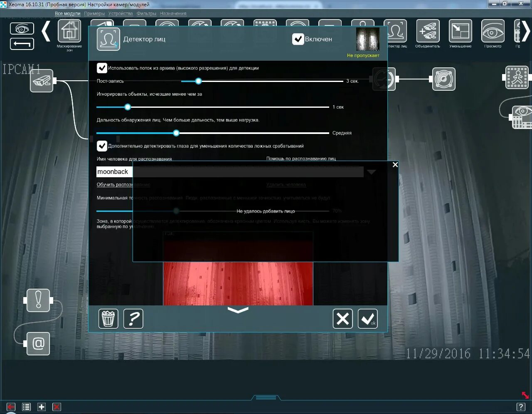Click the camera preview thumbnail in dialog header
The height and width of the screenshot is (414, 532).
point(368,40)
